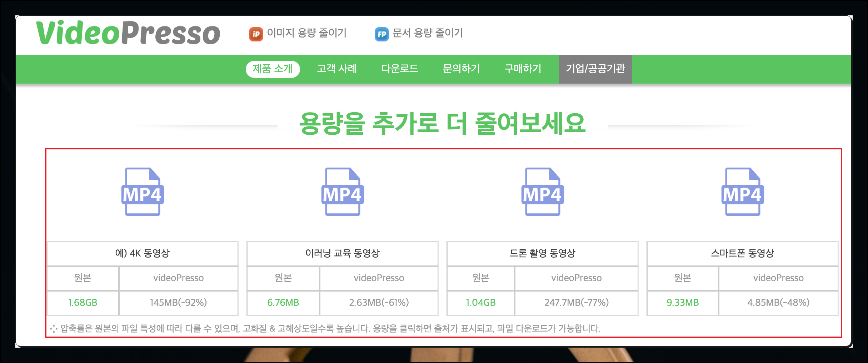Click the 4.85MB(-48%) compressed value
This screenshot has height=363, width=868.
[778, 303]
